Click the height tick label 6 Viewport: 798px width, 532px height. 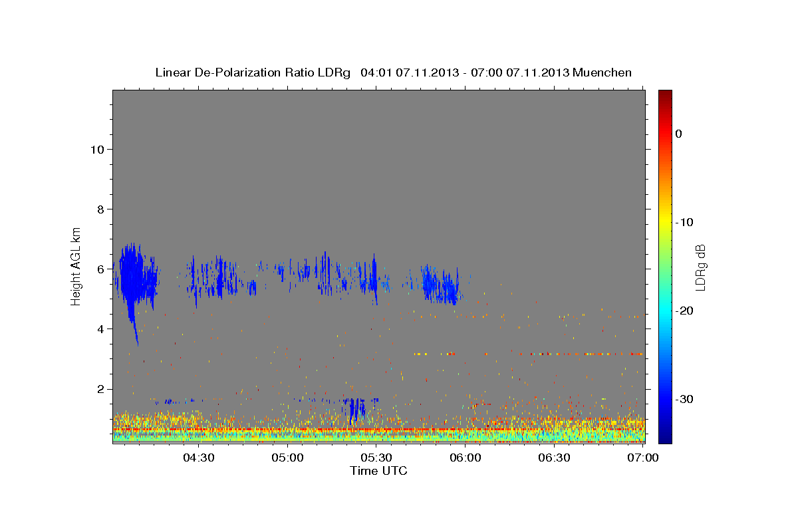click(x=99, y=269)
